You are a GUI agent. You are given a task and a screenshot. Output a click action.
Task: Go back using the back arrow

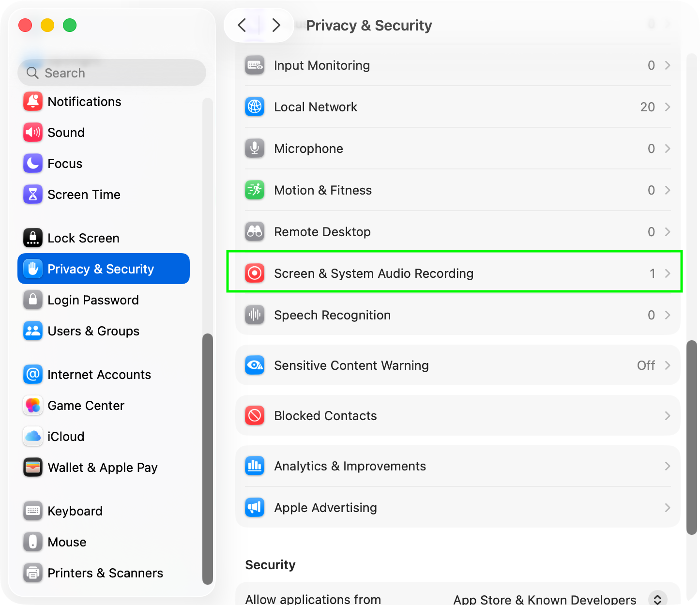click(x=242, y=25)
